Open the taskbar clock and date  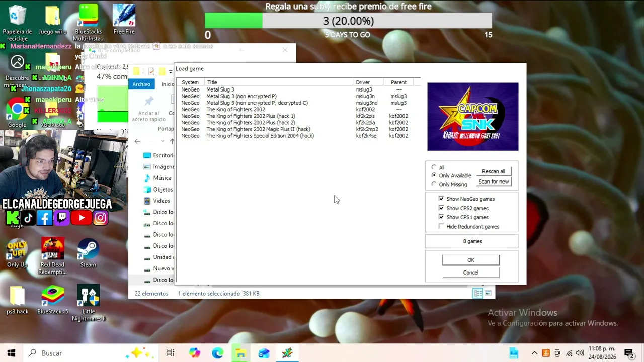click(x=602, y=353)
